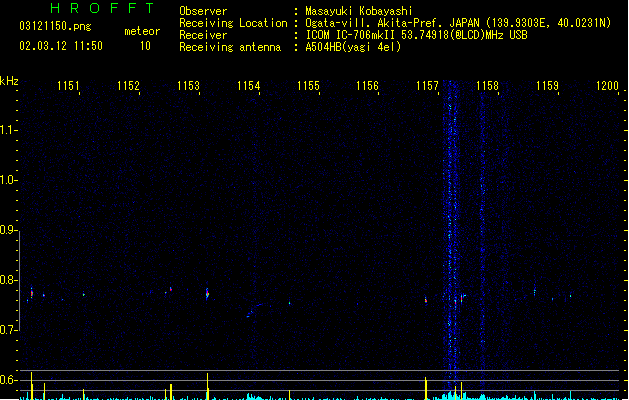Click observer name Masayuki Kobayashi

coord(359,11)
